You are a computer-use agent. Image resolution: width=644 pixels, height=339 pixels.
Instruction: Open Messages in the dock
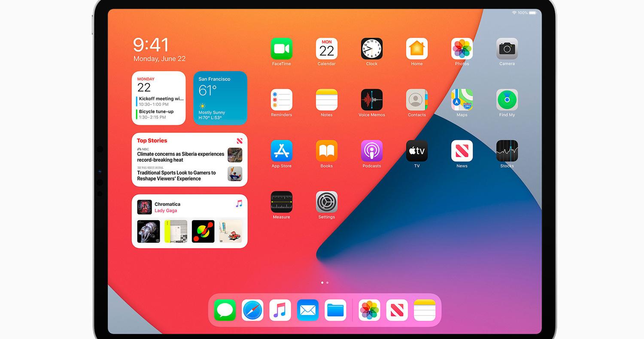click(x=225, y=310)
